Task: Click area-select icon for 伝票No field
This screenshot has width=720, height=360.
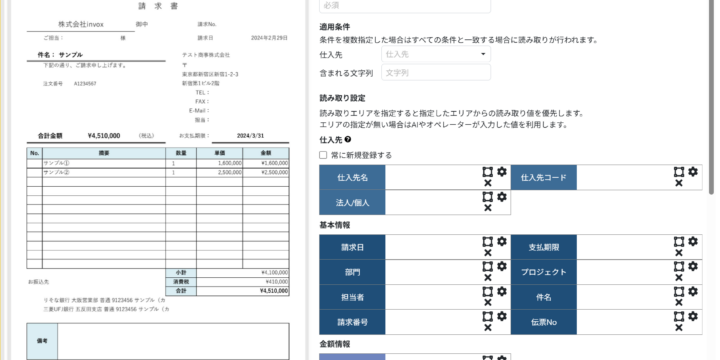Action: 679,316
